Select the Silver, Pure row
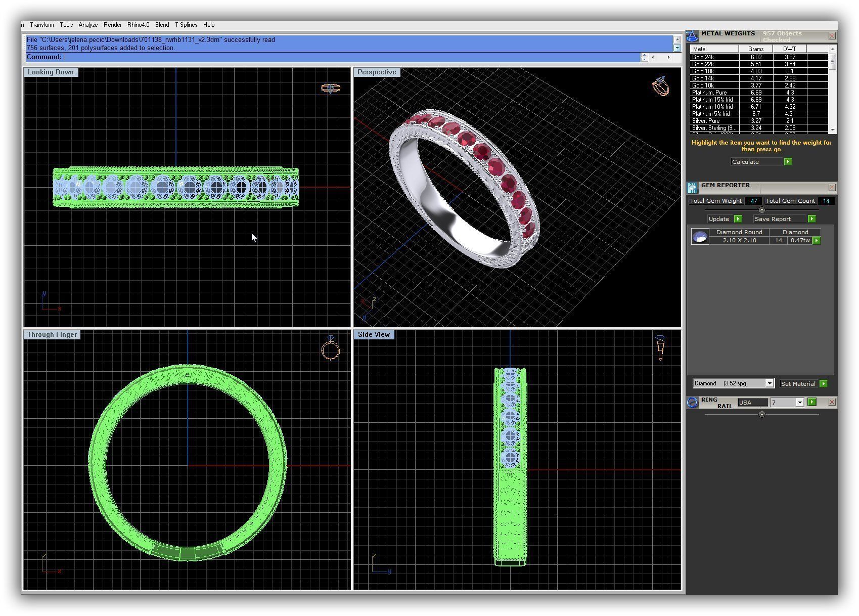859x616 pixels. [x=759, y=121]
